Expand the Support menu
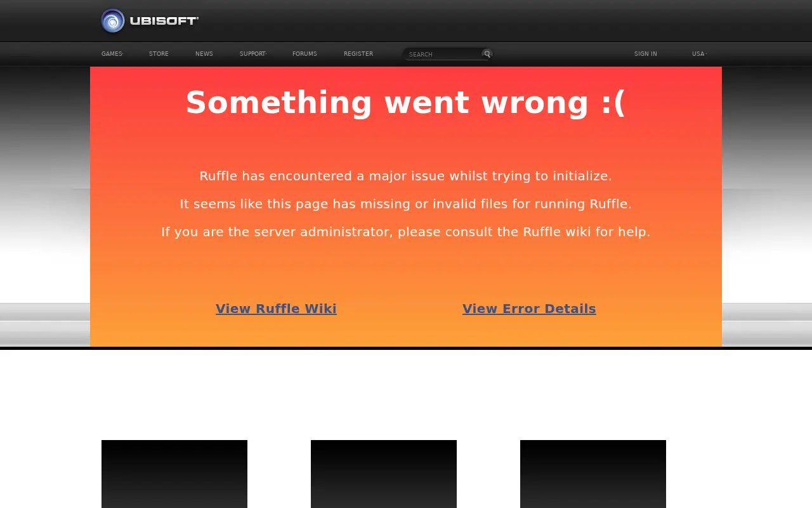The image size is (812, 508). click(x=253, y=54)
